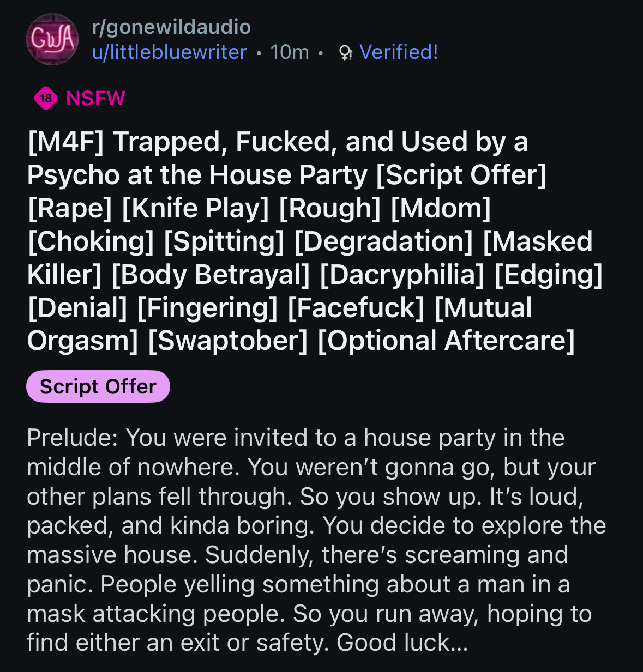
Task: Click the 18+ diamond NSFW icon
Action: point(46,98)
